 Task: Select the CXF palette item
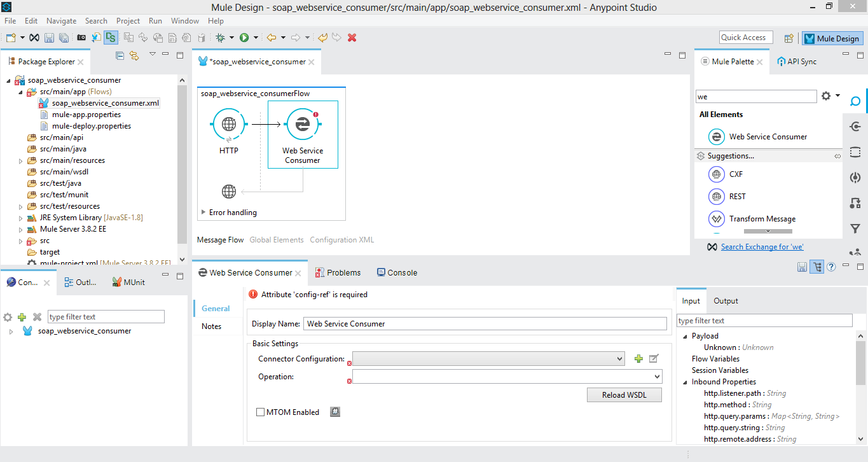(x=736, y=174)
